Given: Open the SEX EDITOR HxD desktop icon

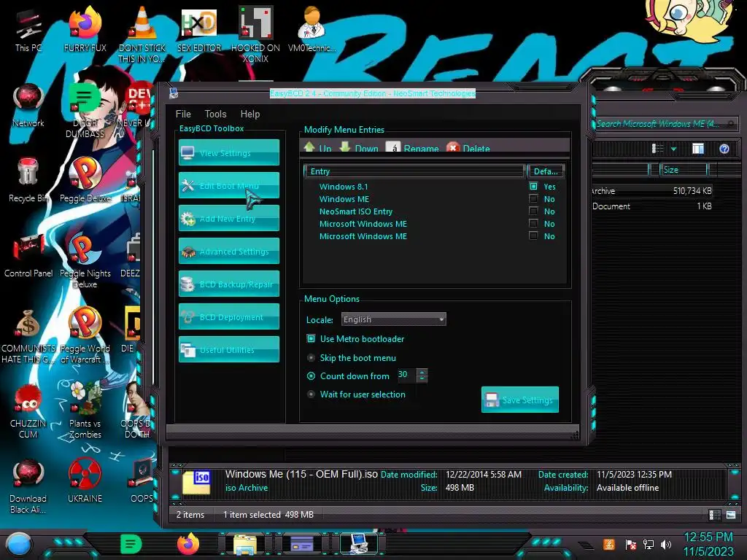Looking at the screenshot, I should point(199,29).
